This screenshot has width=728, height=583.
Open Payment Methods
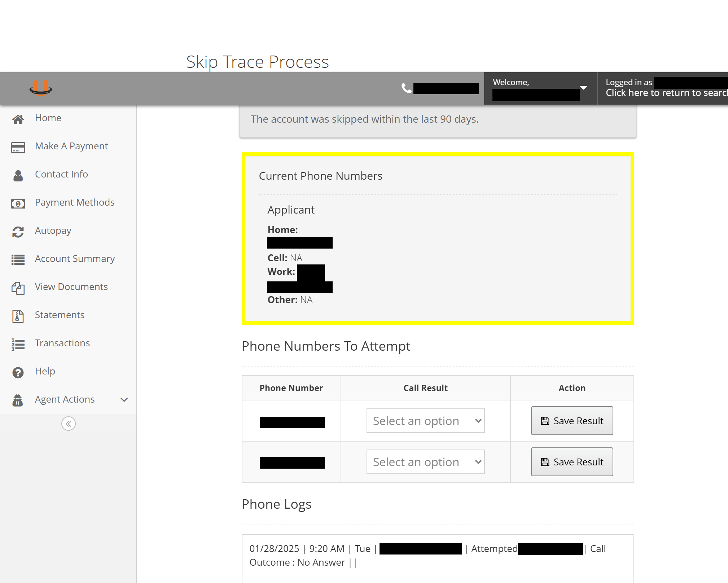coord(75,202)
